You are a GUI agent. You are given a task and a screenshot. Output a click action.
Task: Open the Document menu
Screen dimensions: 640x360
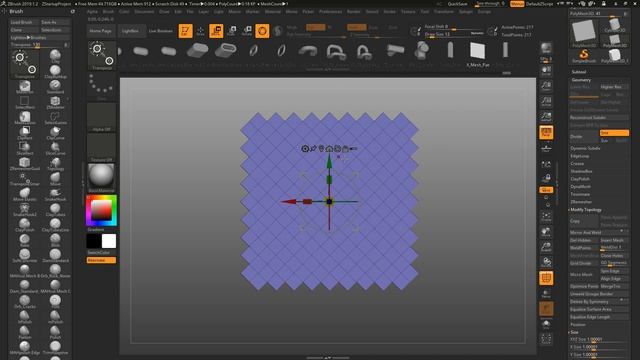pyautogui.click(x=144, y=12)
